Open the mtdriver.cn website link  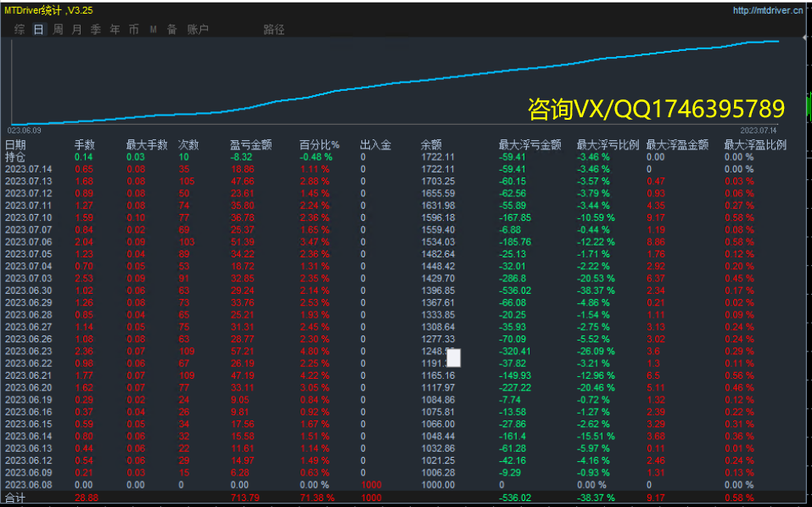(768, 10)
